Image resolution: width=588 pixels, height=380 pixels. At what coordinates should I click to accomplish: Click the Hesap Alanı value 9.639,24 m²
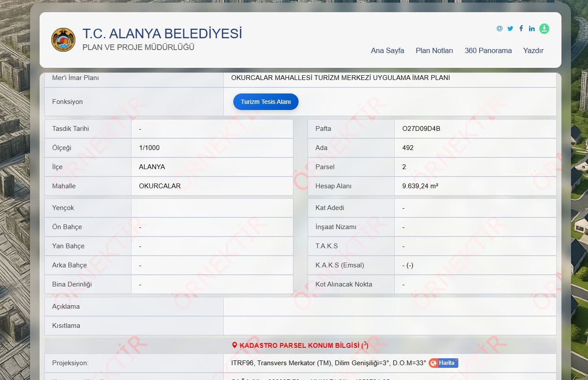coord(420,186)
